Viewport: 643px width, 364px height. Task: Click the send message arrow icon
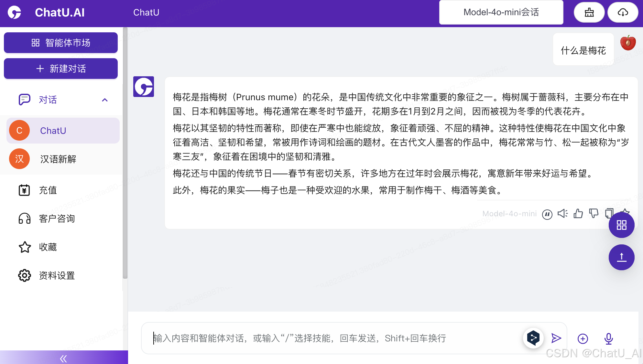[556, 338]
